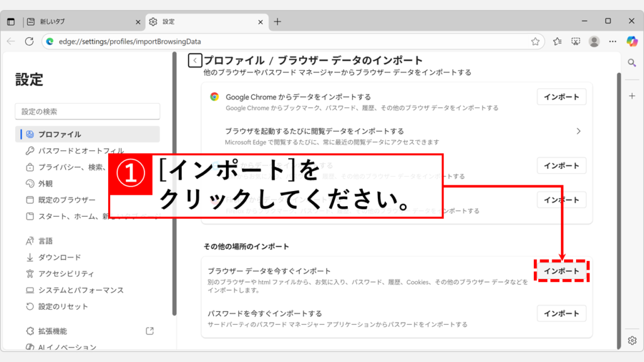
Task: Click the accessibility figure icon
Action: [30, 274]
